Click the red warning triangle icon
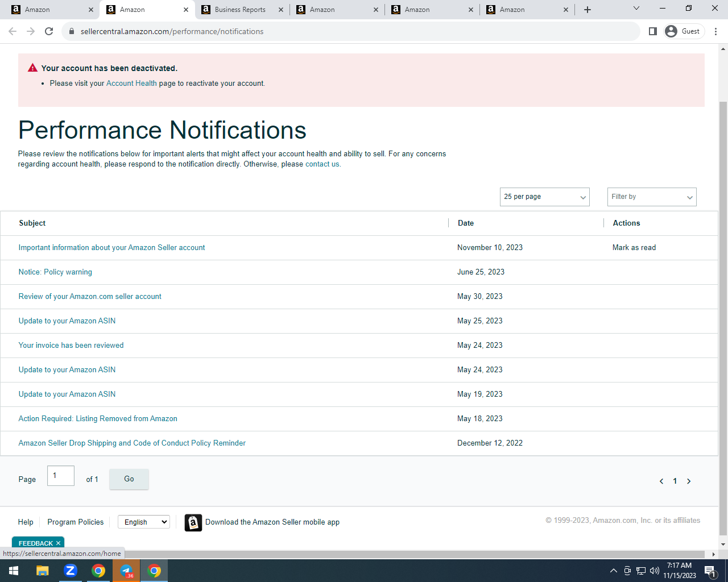Screen dimensions: 728x582 33,68
